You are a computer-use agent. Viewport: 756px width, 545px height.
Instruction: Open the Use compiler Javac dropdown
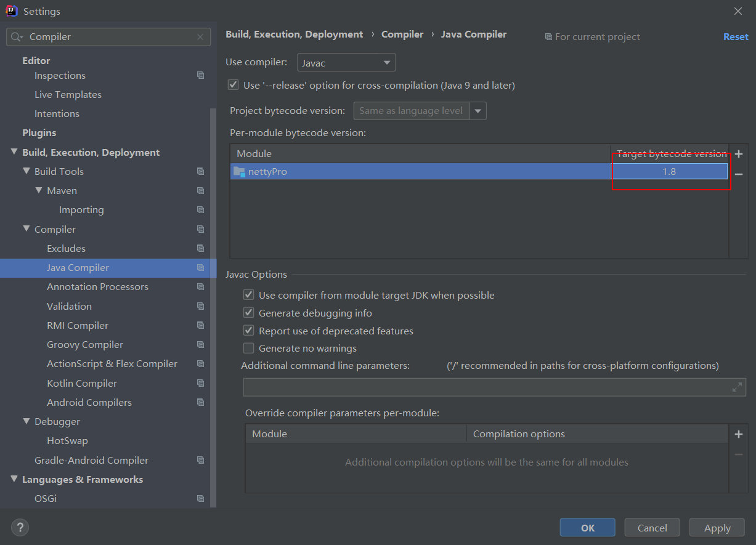click(346, 63)
